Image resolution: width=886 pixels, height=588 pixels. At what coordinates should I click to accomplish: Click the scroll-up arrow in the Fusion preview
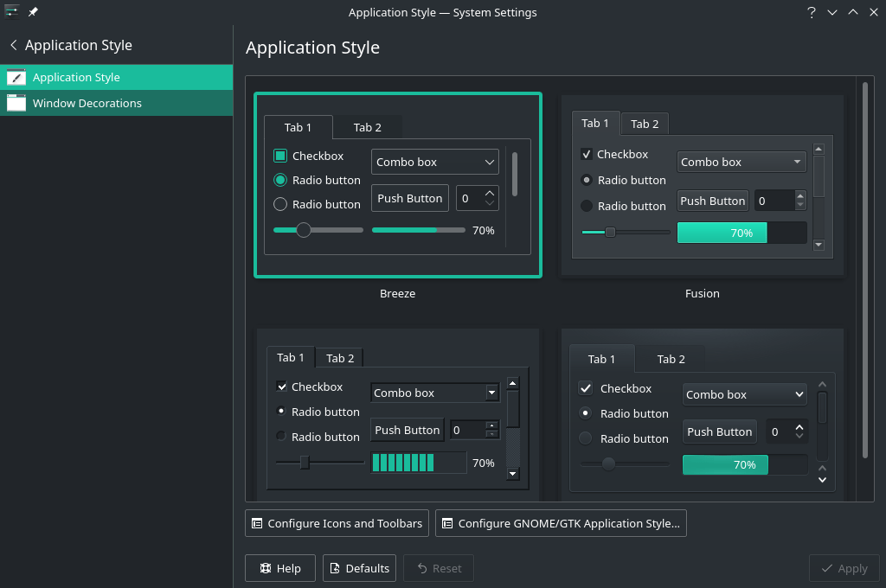tap(819, 149)
